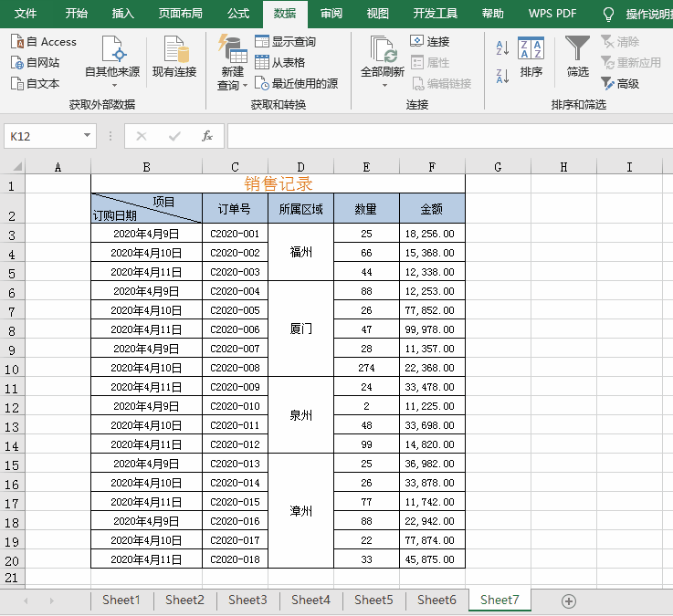Switch to Sheet6 tab

click(x=436, y=600)
